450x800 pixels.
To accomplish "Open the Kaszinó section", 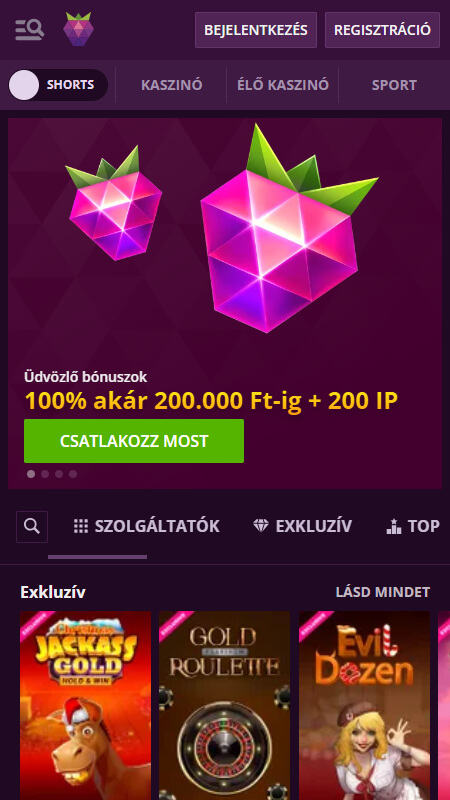I will point(171,85).
